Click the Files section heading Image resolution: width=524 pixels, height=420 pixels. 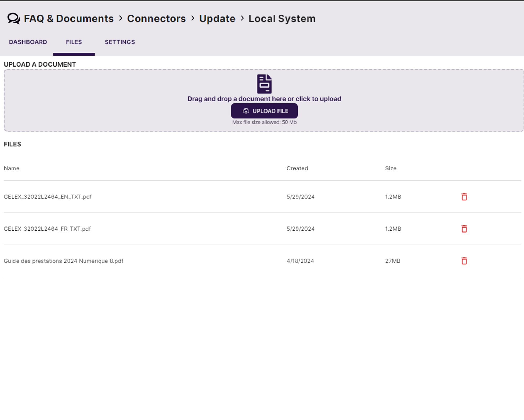(x=12, y=144)
